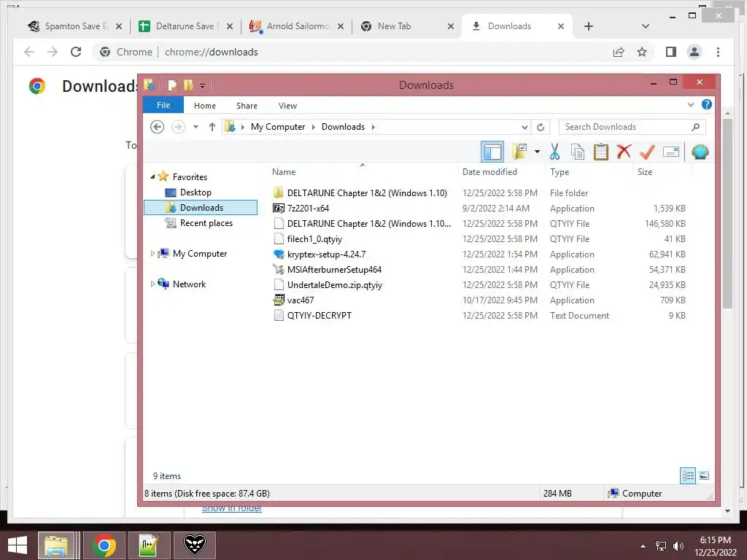Screen dimensions: 747x560
Task: Click the new document quick access icon
Action: point(172,85)
